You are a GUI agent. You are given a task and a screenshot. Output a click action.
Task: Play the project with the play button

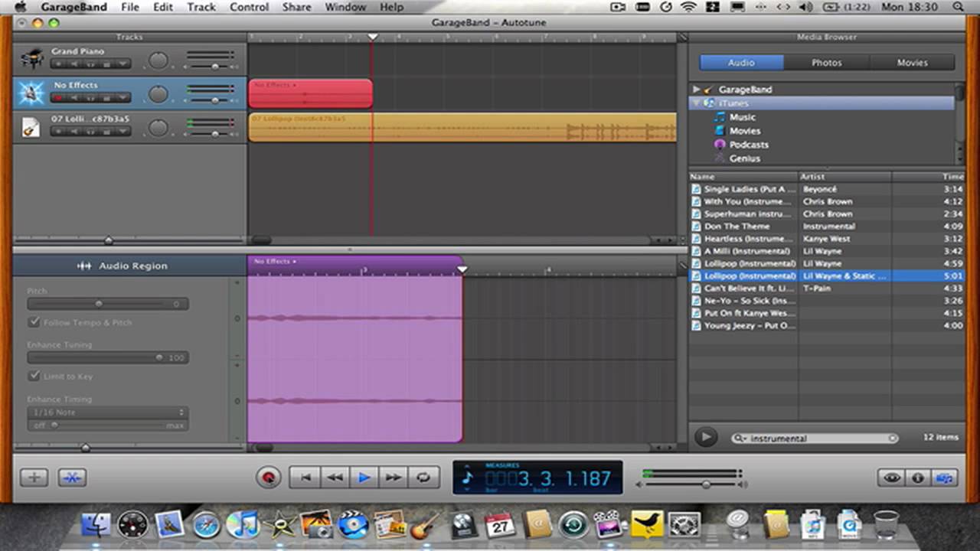click(364, 478)
